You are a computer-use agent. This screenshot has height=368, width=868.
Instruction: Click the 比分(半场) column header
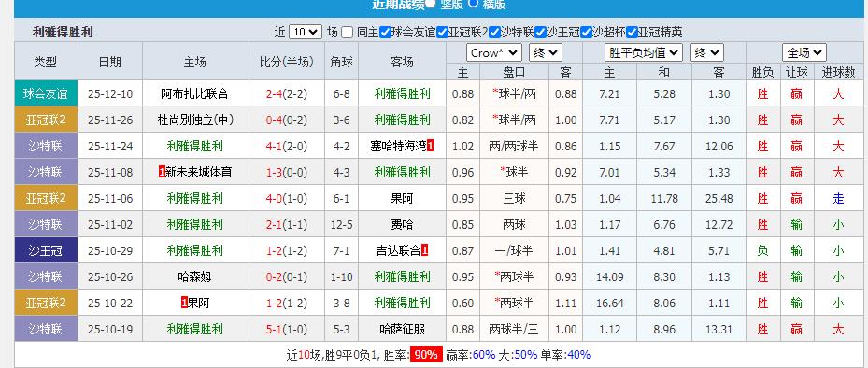point(286,62)
